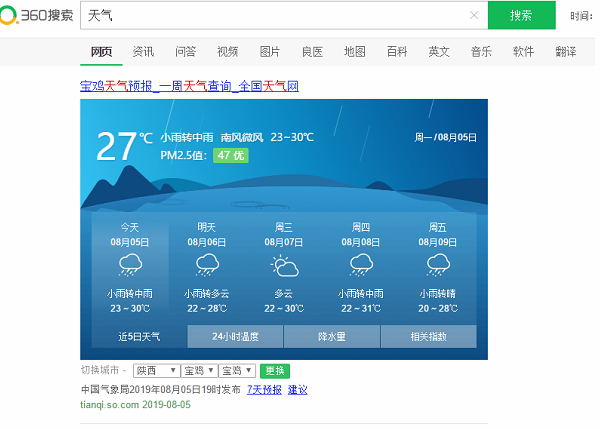
Task: Click the date text 周一/08月05日
Action: [445, 137]
